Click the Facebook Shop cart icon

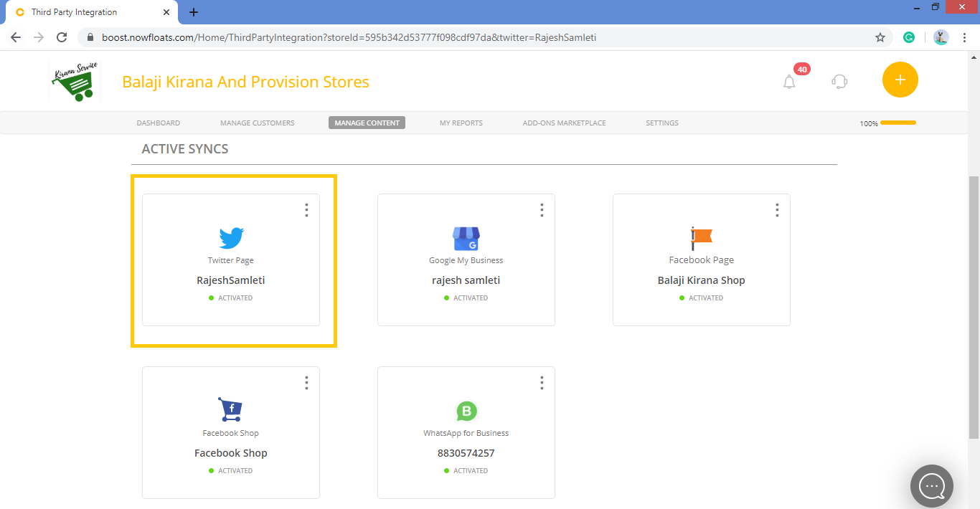tap(230, 410)
